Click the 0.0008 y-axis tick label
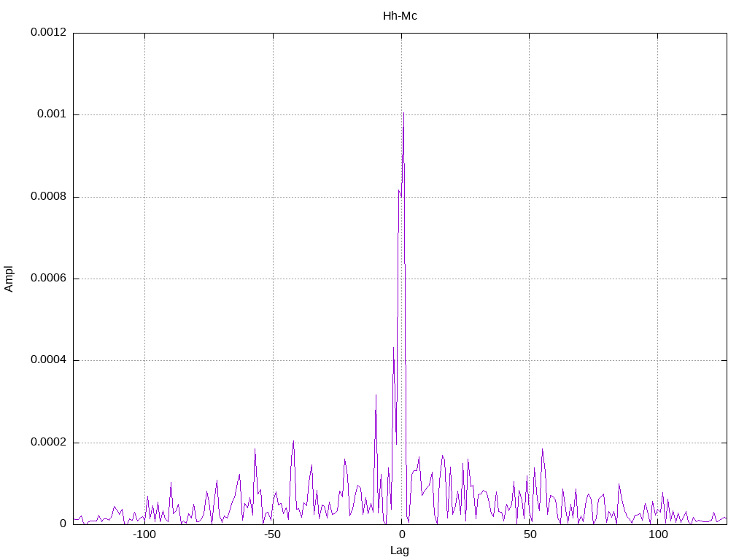747x560 pixels. pos(49,197)
